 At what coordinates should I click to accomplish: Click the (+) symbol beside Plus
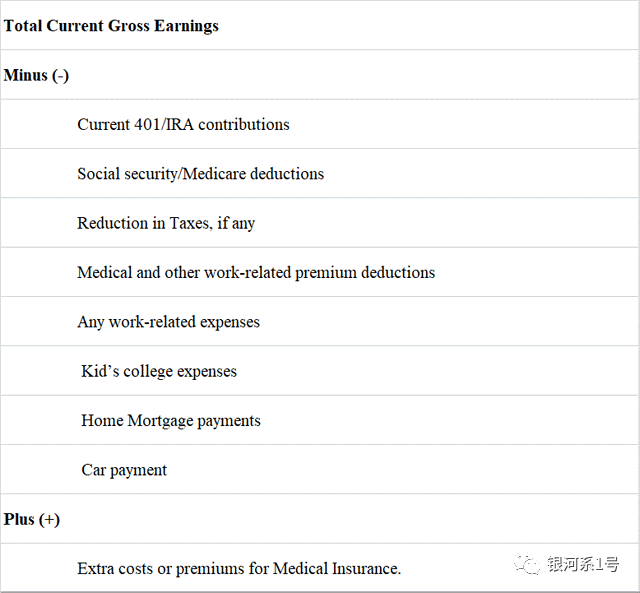pyautogui.click(x=49, y=520)
